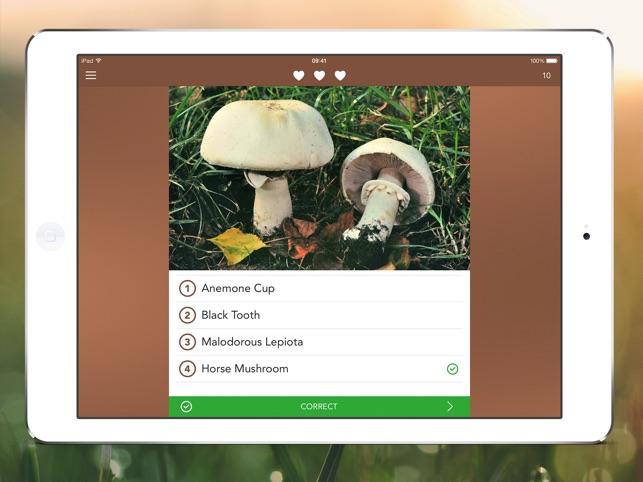Tap the middle heart life icon
Image resolution: width=643 pixels, height=482 pixels.
[320, 76]
